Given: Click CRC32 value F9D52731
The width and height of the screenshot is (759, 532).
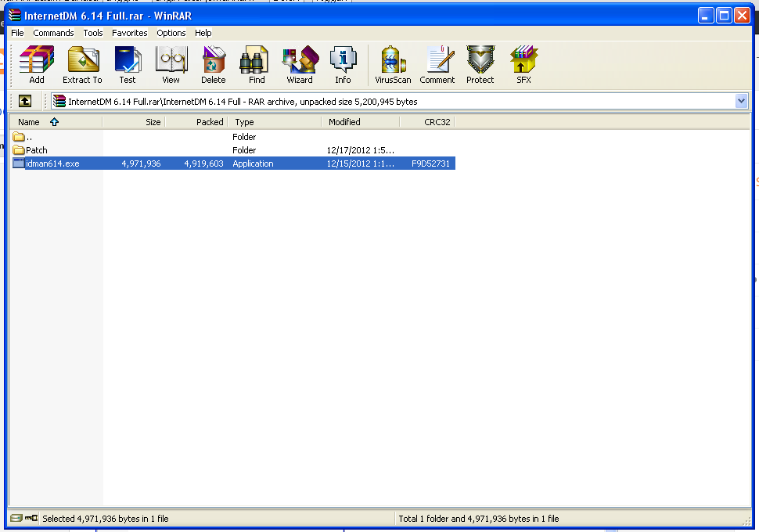Looking at the screenshot, I should click(x=430, y=164).
